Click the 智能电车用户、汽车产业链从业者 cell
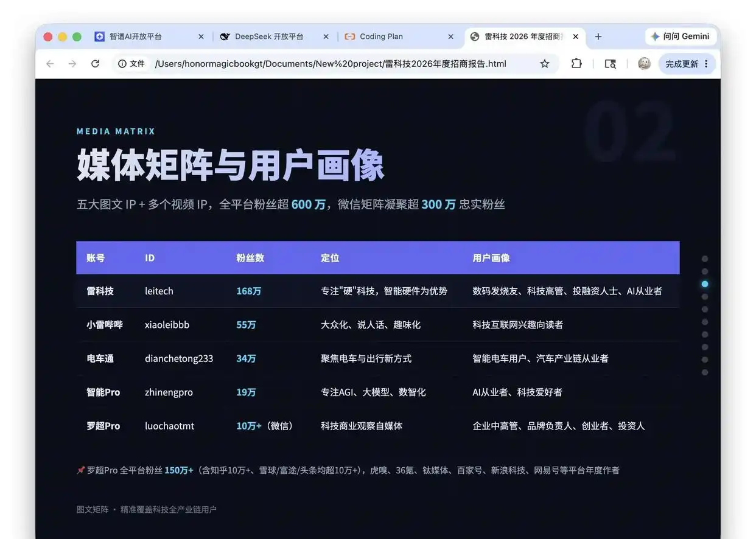 click(541, 358)
